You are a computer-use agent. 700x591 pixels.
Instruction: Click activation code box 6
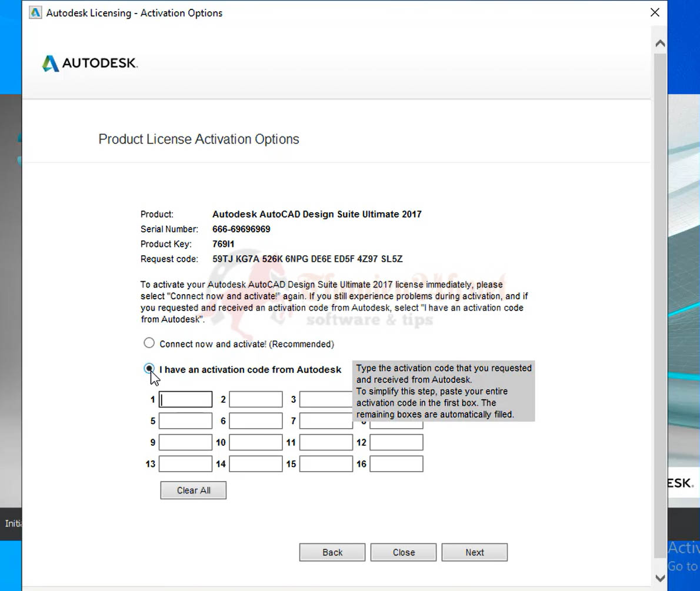[x=255, y=420]
